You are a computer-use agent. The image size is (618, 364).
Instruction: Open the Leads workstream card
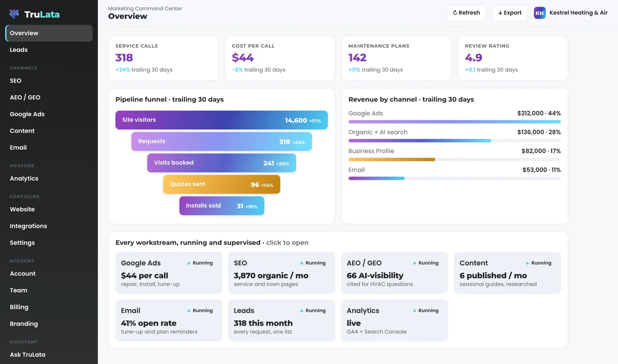click(282, 320)
